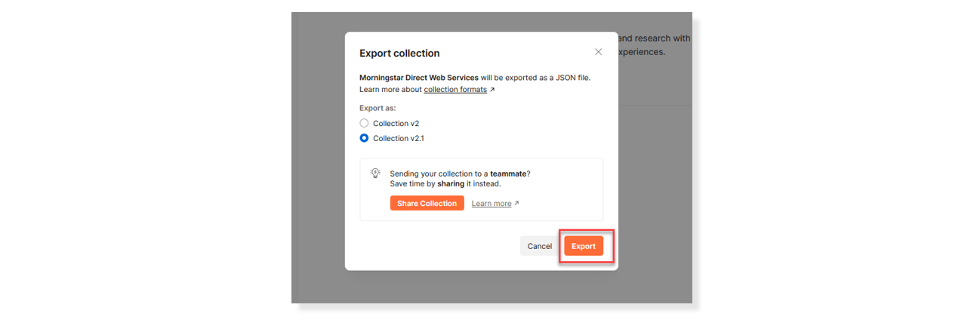Cancel the export dialog
The width and height of the screenshot is (980, 323).
click(539, 246)
